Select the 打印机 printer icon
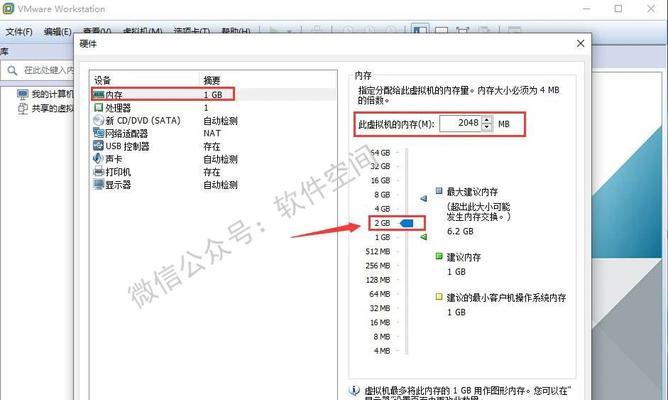The width and height of the screenshot is (668, 400). [x=98, y=172]
